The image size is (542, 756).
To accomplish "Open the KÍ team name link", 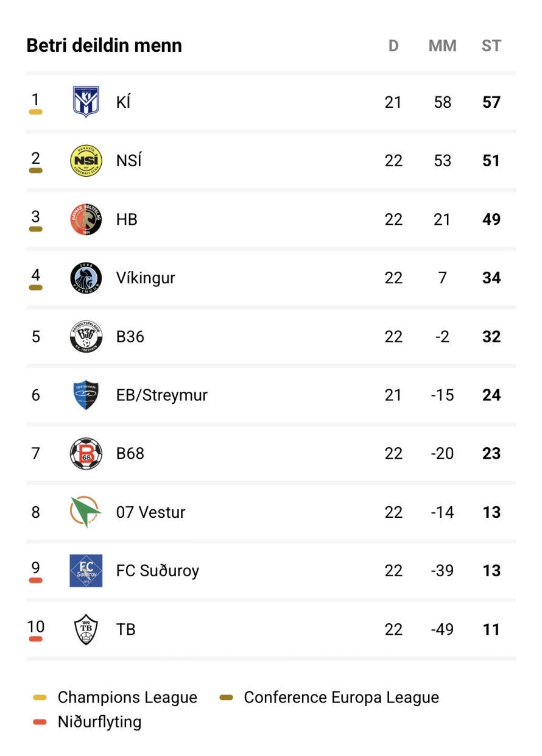I will coord(123,102).
